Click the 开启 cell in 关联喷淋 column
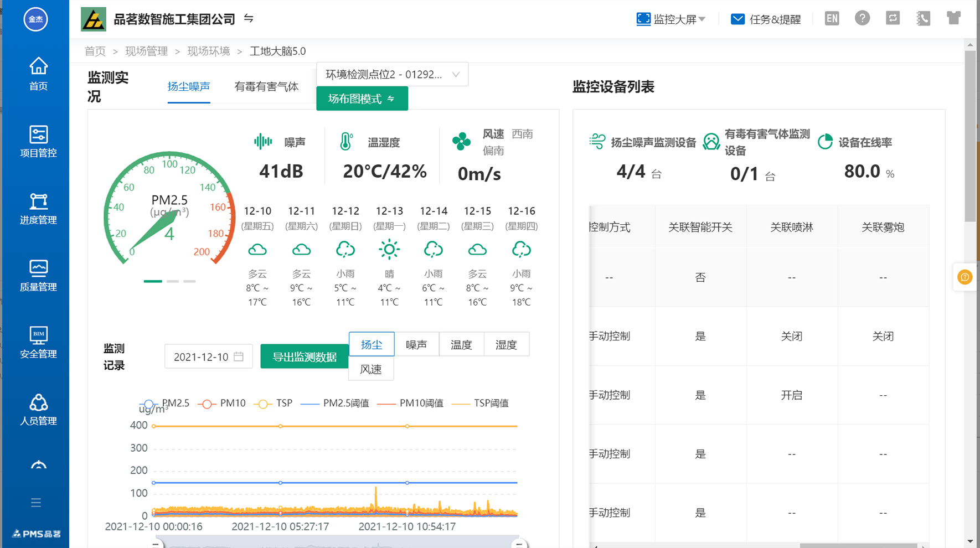 pos(792,395)
